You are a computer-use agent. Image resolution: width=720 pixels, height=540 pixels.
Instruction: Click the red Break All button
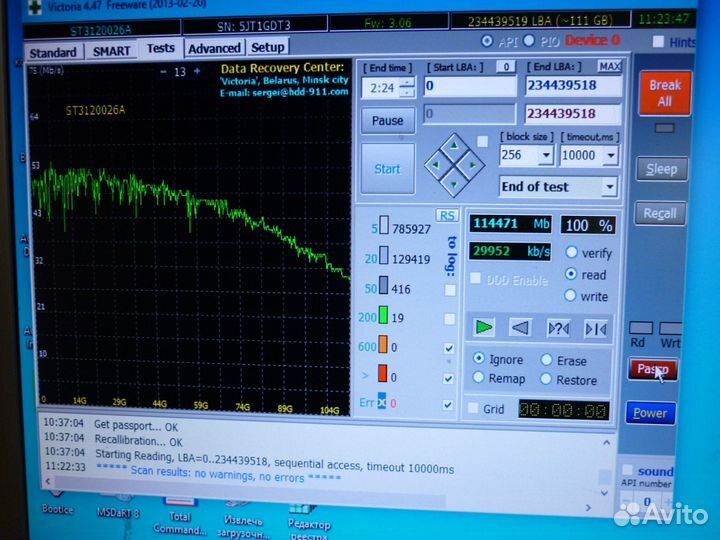(x=665, y=93)
